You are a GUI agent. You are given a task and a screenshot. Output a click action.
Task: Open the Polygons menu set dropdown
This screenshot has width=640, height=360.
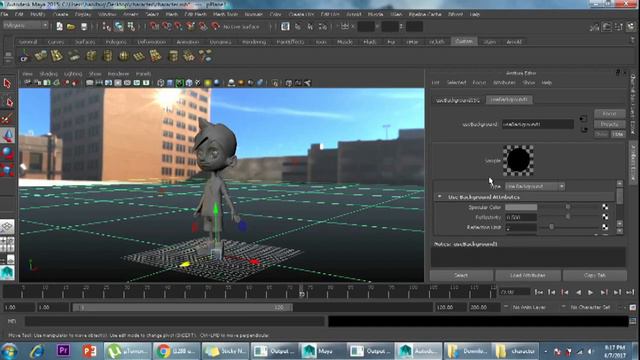[x=25, y=25]
